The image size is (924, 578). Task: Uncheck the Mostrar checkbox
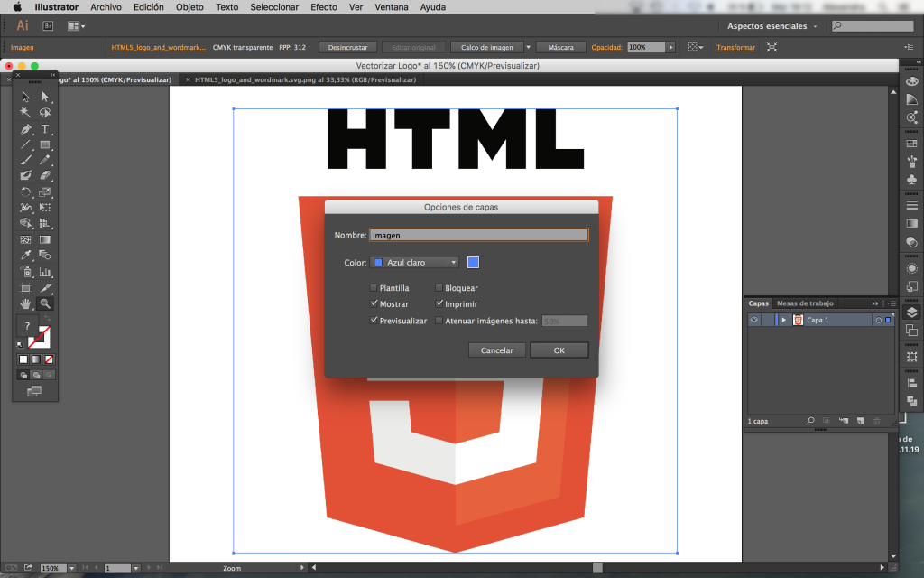(x=373, y=303)
